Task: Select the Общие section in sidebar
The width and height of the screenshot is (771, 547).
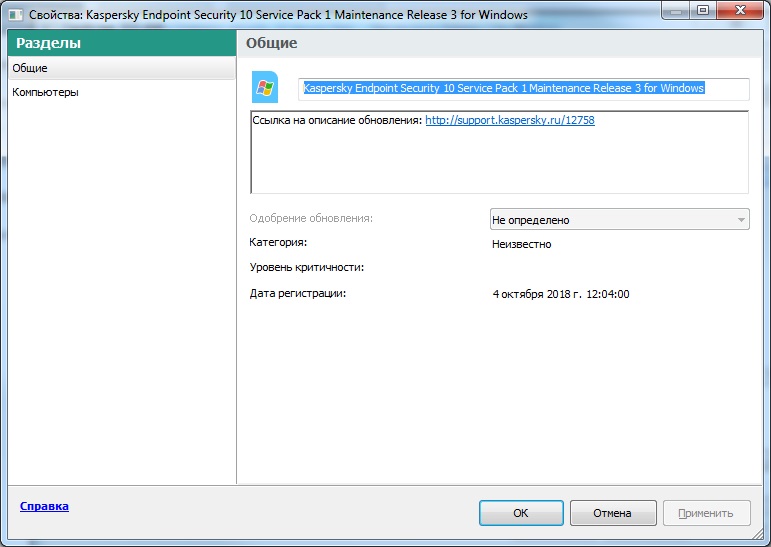Action: point(121,68)
